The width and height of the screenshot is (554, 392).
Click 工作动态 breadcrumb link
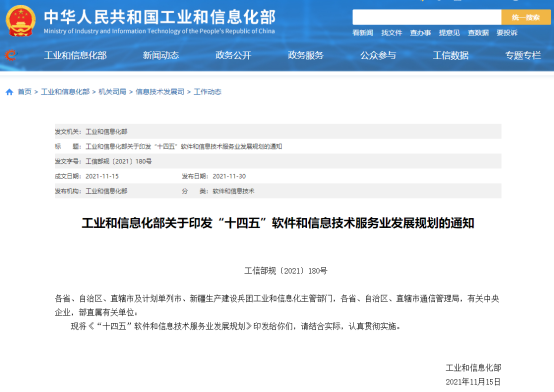pos(207,92)
